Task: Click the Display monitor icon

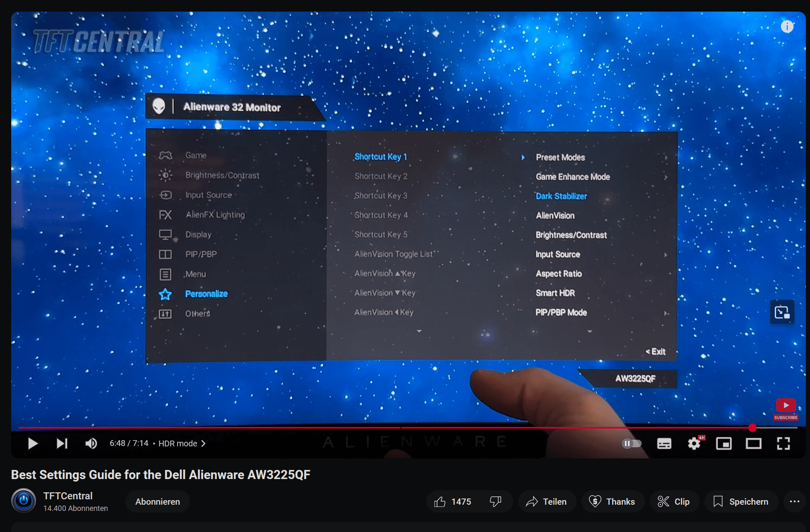Action: pyautogui.click(x=165, y=235)
